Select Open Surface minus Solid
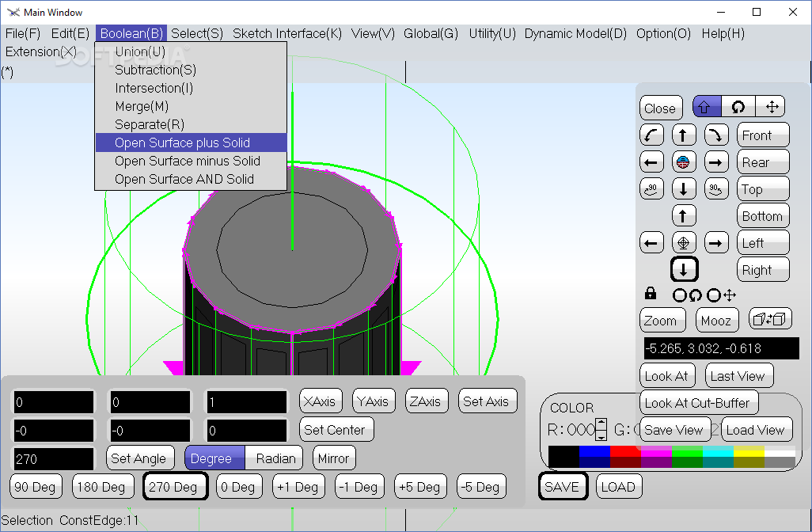 pyautogui.click(x=191, y=161)
